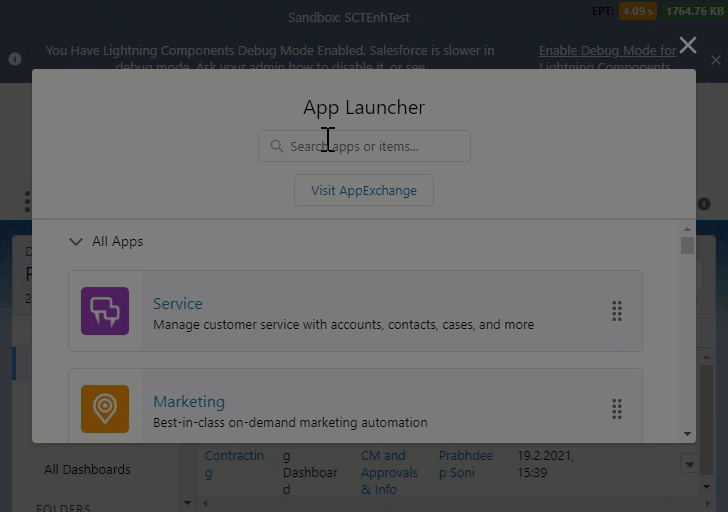Click the Service tile drag handle
Viewport: 728px width, 512px height.
pos(617,311)
